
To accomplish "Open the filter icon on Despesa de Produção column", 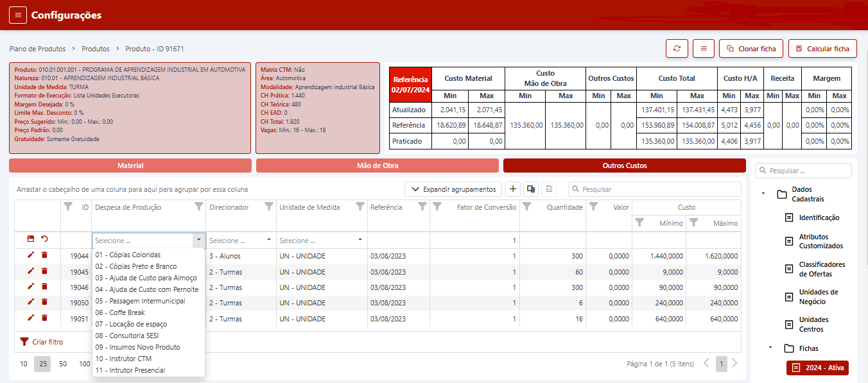I will point(198,207).
